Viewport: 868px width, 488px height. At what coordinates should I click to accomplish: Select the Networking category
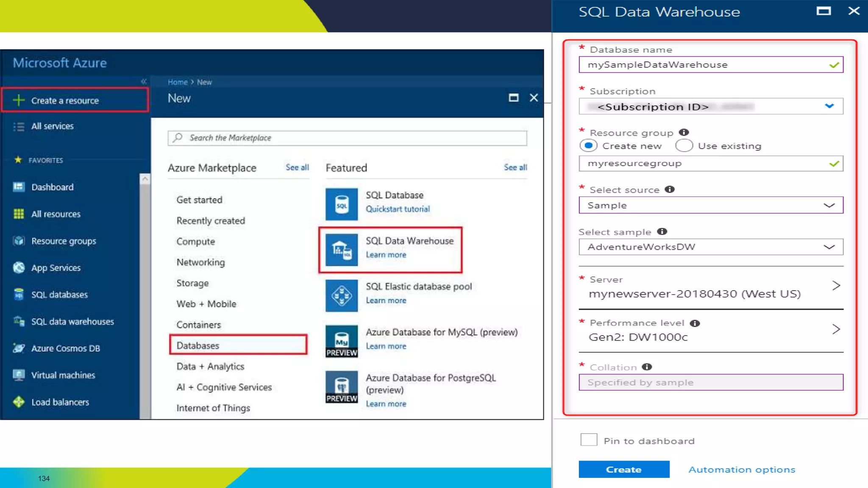click(x=200, y=262)
